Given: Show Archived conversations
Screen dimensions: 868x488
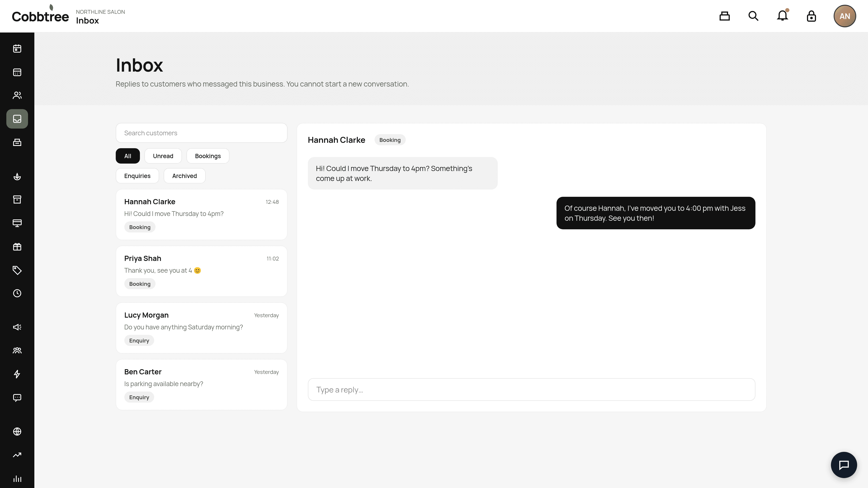Looking at the screenshot, I should (x=184, y=176).
